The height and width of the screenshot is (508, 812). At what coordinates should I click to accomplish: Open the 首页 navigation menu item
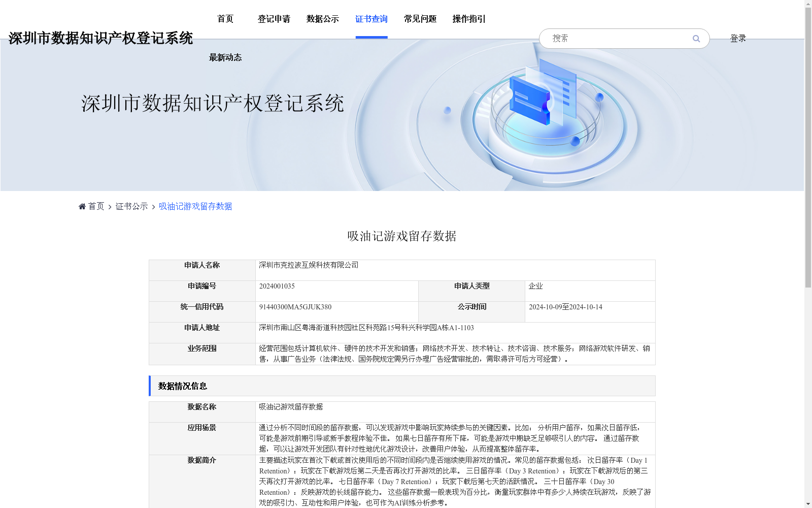(225, 19)
